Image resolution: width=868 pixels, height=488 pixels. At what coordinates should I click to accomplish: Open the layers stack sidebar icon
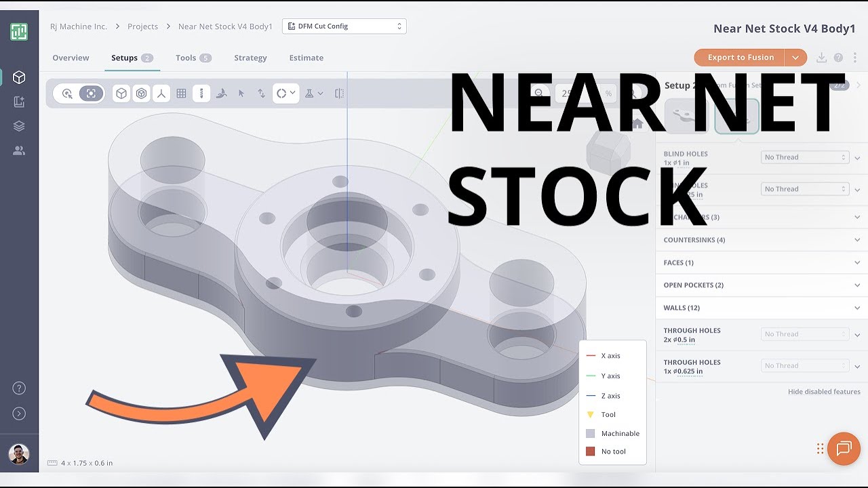click(x=19, y=126)
